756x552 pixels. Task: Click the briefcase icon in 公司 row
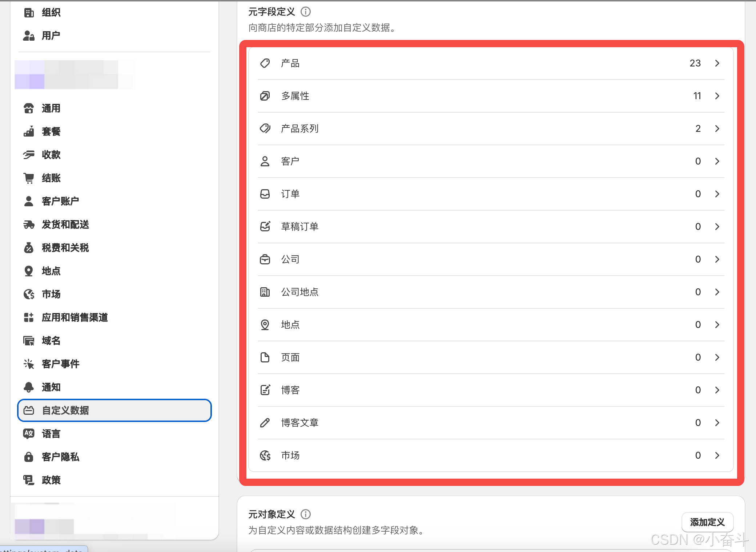(265, 259)
